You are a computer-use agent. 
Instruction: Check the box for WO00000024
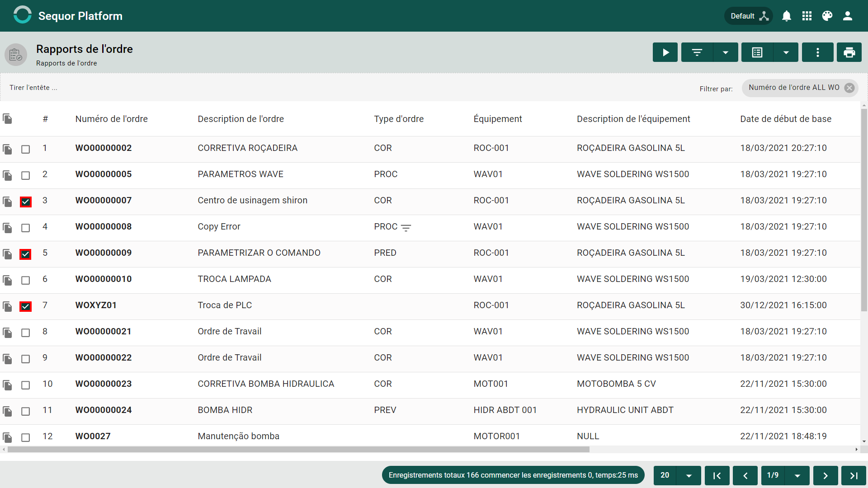tap(26, 411)
